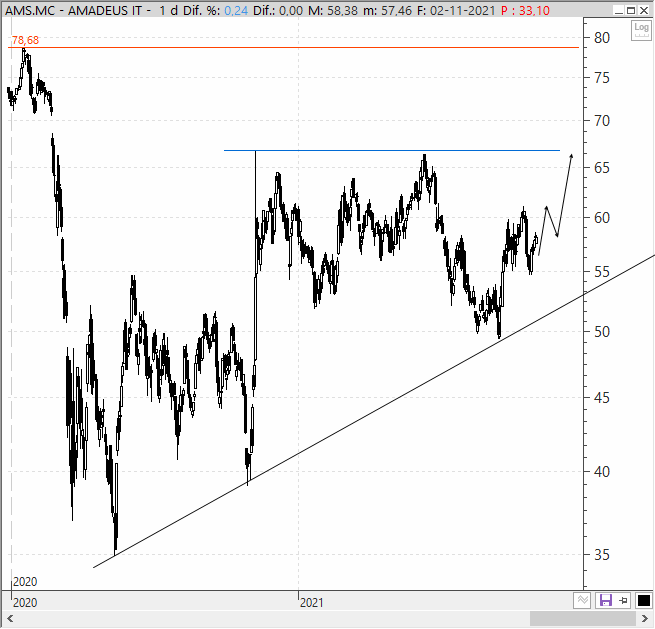Click the scrollbar left arrow
This screenshot has height=629, width=655.
pyautogui.click(x=10, y=618)
